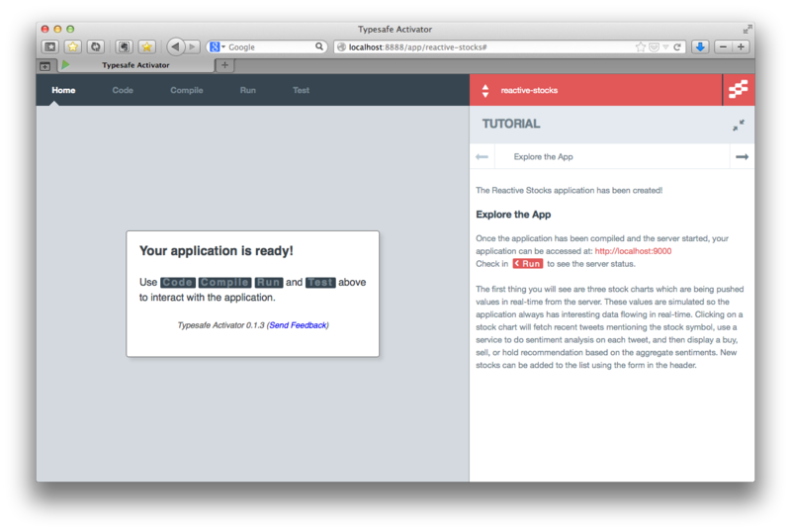
Task: Click the 'Explore the App' bold heading
Action: click(513, 215)
